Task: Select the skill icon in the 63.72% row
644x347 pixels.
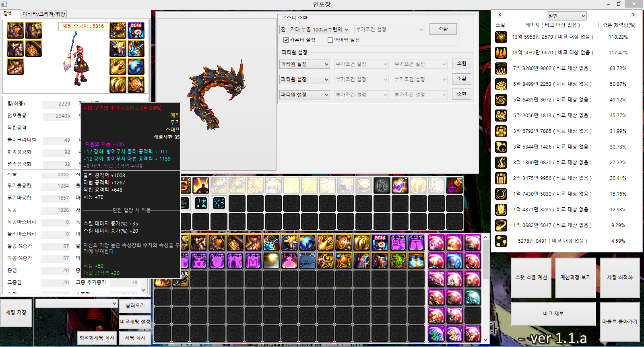Action: coord(501,68)
